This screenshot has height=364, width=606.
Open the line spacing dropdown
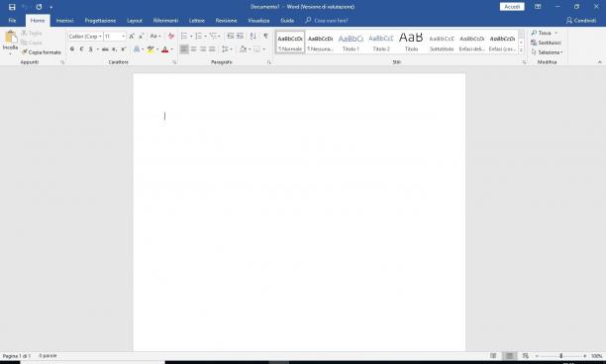(227, 49)
